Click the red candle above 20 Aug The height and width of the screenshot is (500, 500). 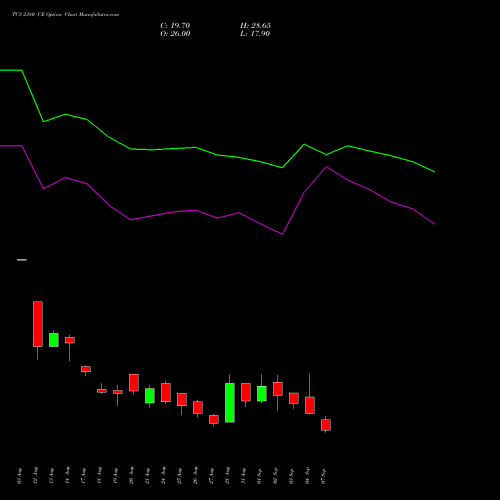[134, 382]
